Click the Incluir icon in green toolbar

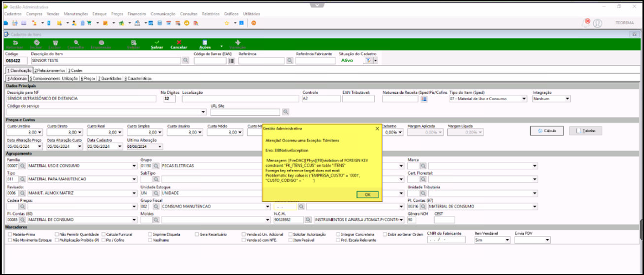coord(36,42)
